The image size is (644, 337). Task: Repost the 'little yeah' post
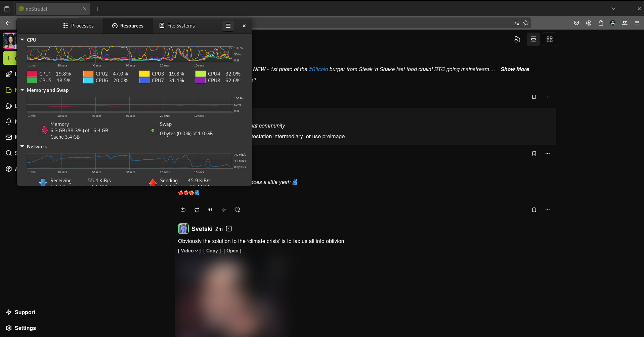click(x=197, y=210)
